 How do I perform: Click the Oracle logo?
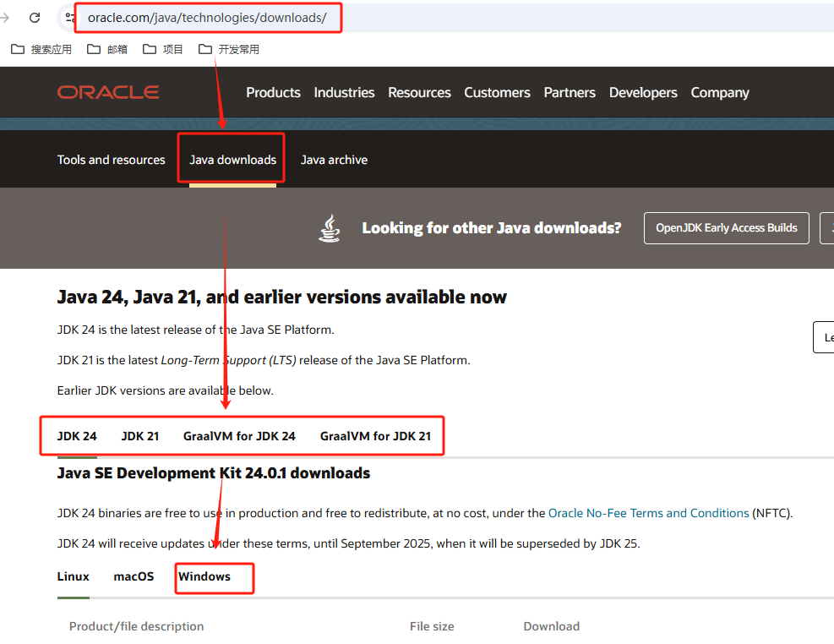click(x=108, y=92)
